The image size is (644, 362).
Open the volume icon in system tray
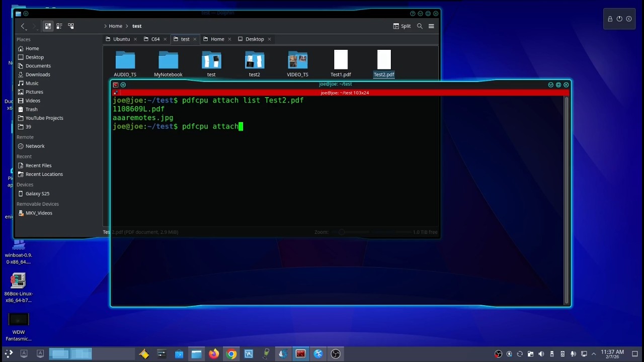pos(541,354)
